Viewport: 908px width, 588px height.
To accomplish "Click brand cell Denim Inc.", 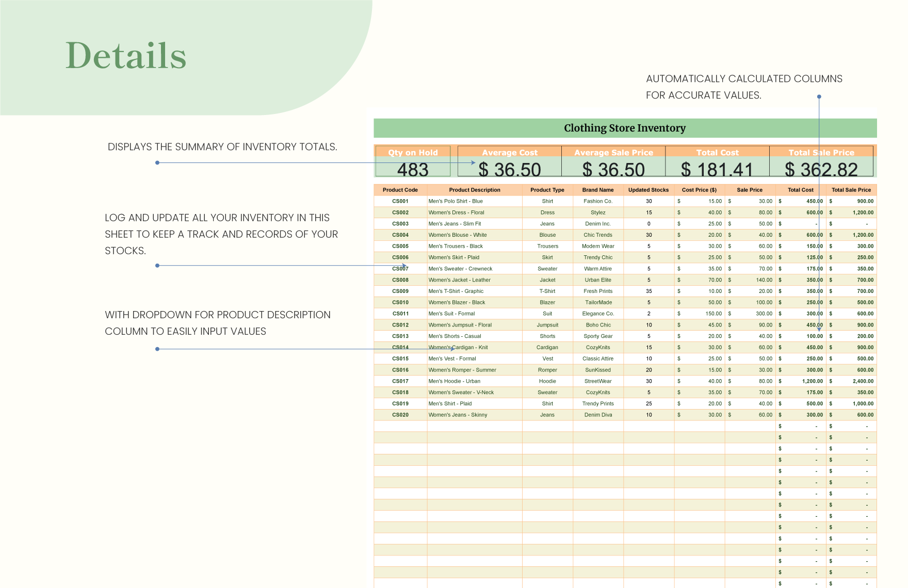I will pyautogui.click(x=598, y=224).
